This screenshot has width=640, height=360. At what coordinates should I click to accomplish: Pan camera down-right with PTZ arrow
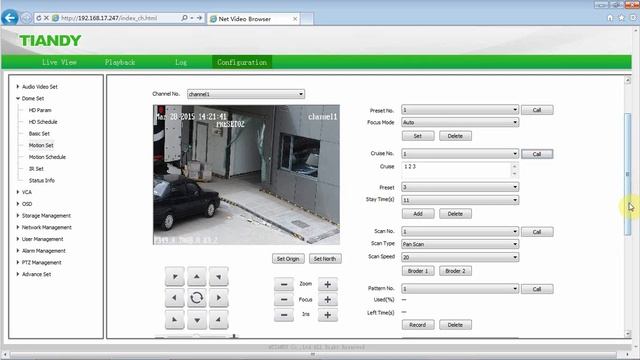point(218,320)
